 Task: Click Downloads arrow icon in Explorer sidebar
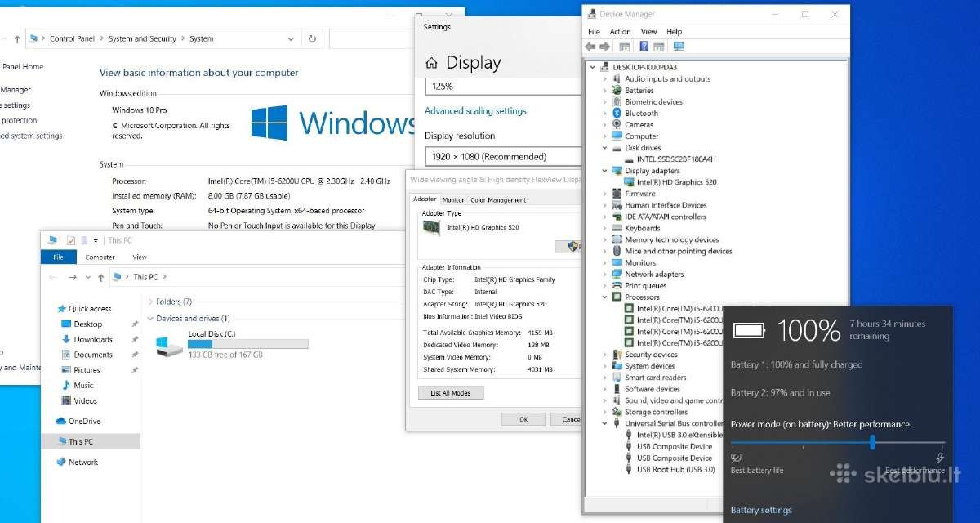click(67, 340)
